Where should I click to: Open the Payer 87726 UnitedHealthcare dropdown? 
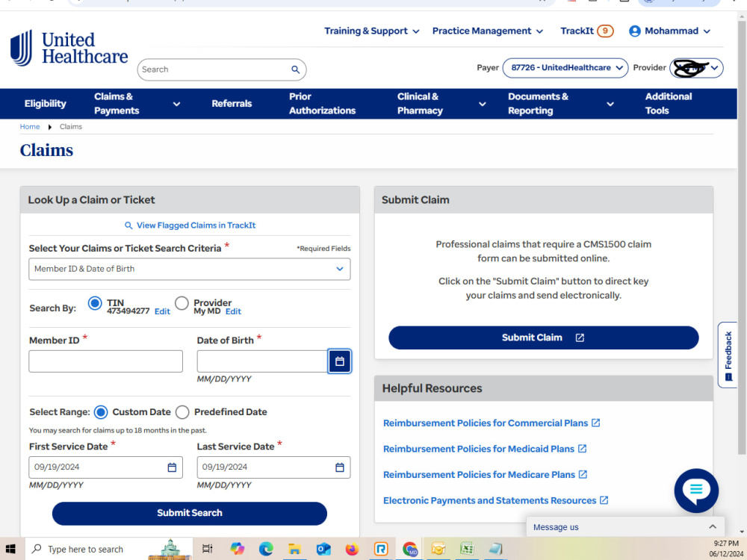tap(565, 68)
